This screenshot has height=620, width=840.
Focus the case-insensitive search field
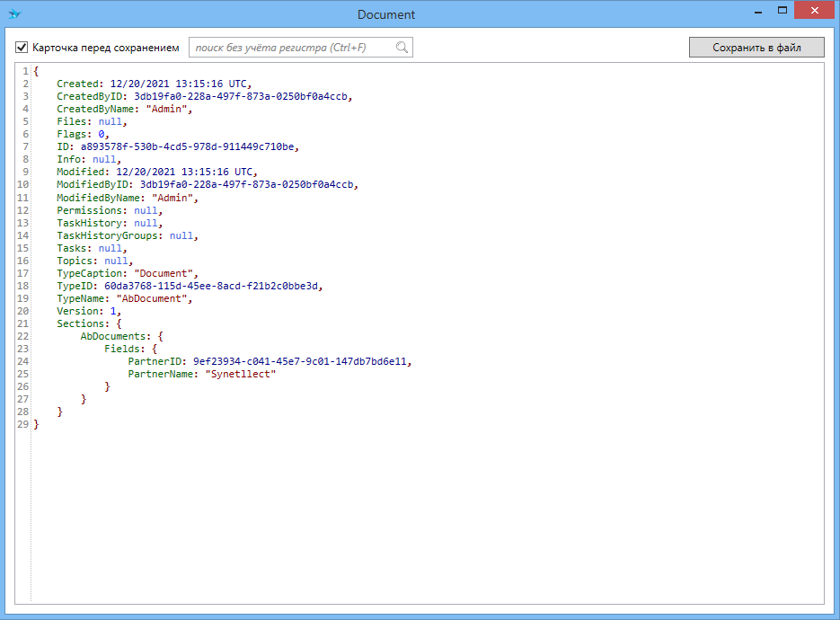(x=292, y=48)
